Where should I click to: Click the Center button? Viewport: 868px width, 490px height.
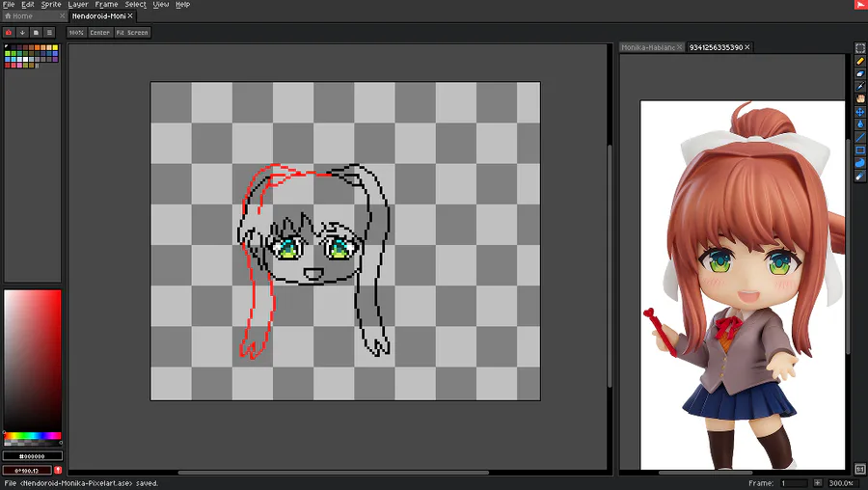[99, 33]
